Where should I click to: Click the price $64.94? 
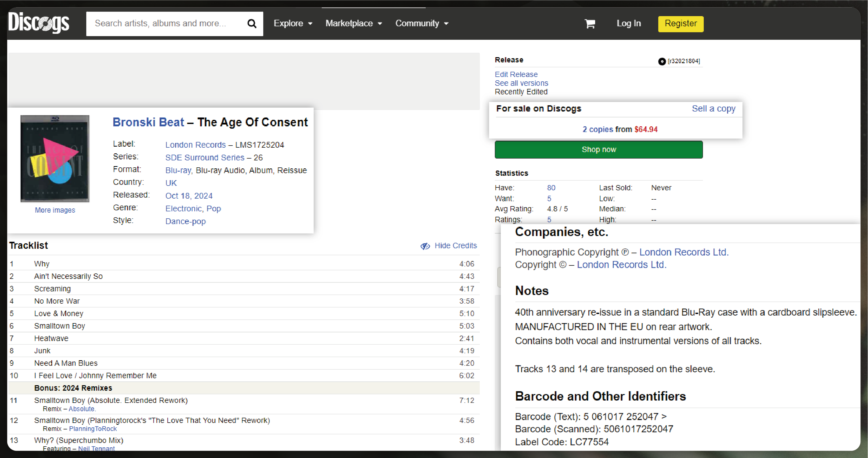646,129
